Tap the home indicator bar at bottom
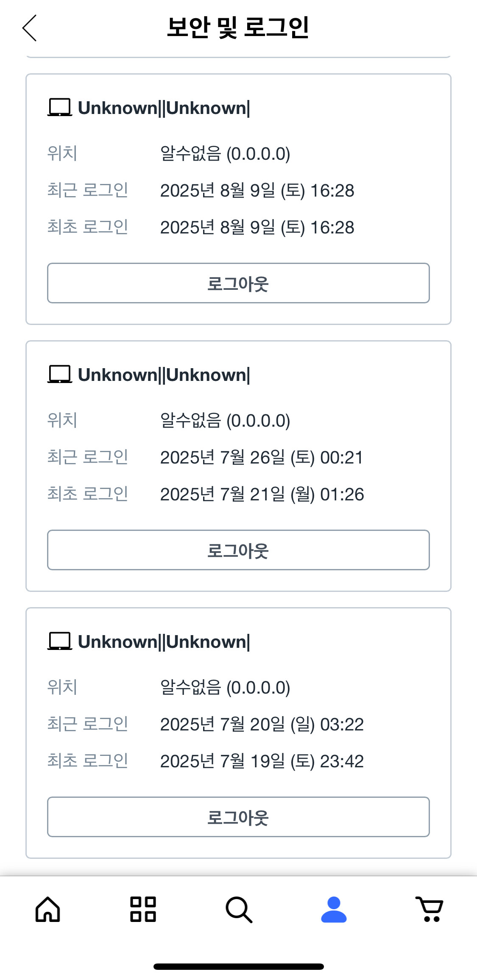The image size is (477, 980). [239, 966]
